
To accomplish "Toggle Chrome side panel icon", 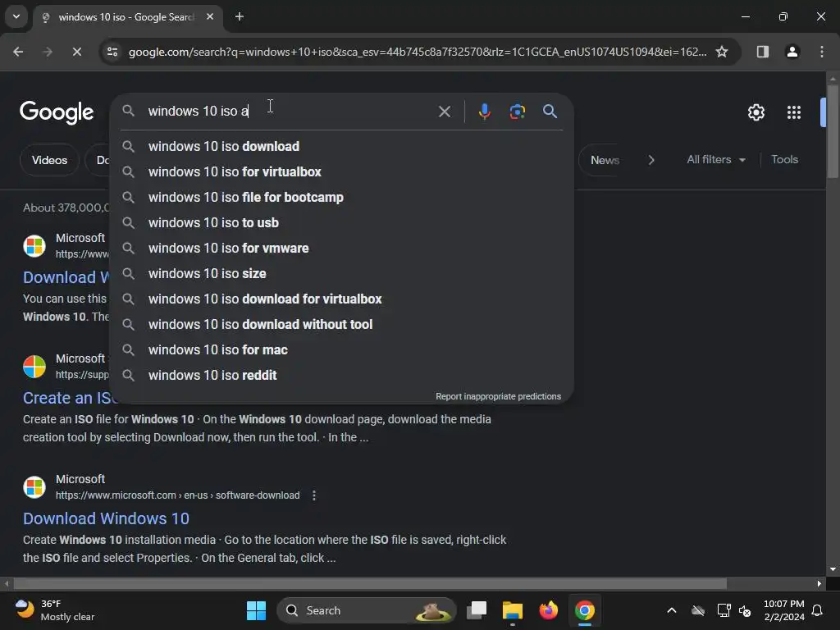I will [x=762, y=52].
